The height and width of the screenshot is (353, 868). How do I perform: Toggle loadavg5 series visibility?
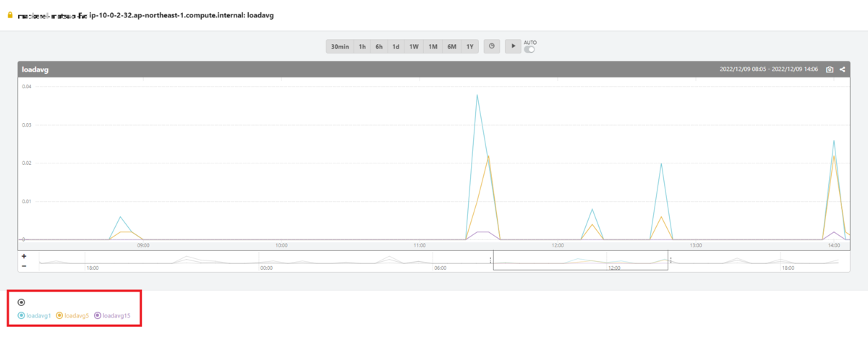click(x=72, y=315)
